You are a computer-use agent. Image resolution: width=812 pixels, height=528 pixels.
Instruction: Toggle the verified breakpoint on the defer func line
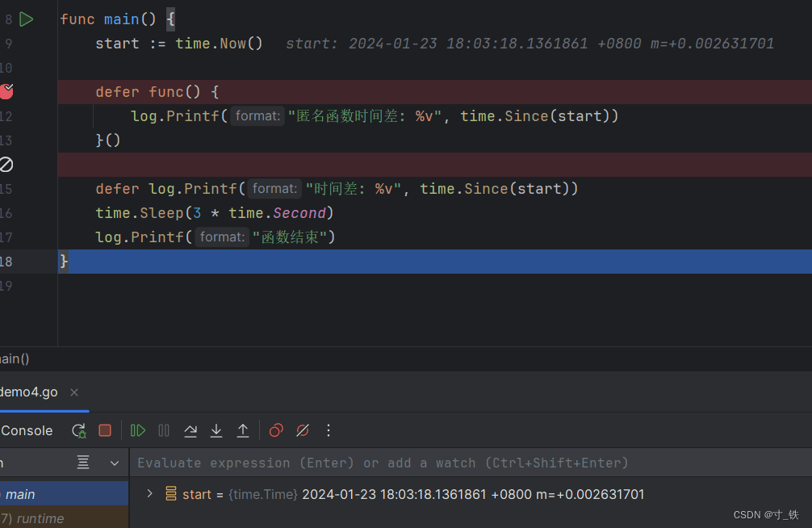6,91
